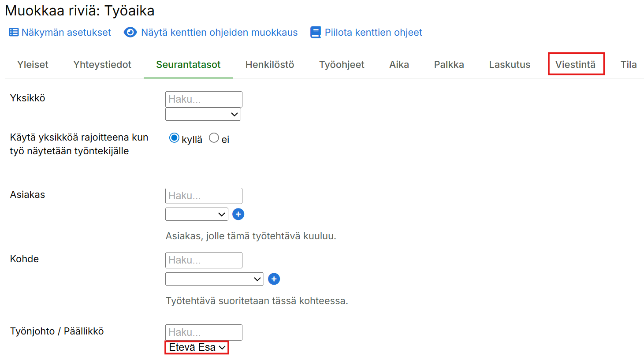Switch to the Viestintä tab

575,64
